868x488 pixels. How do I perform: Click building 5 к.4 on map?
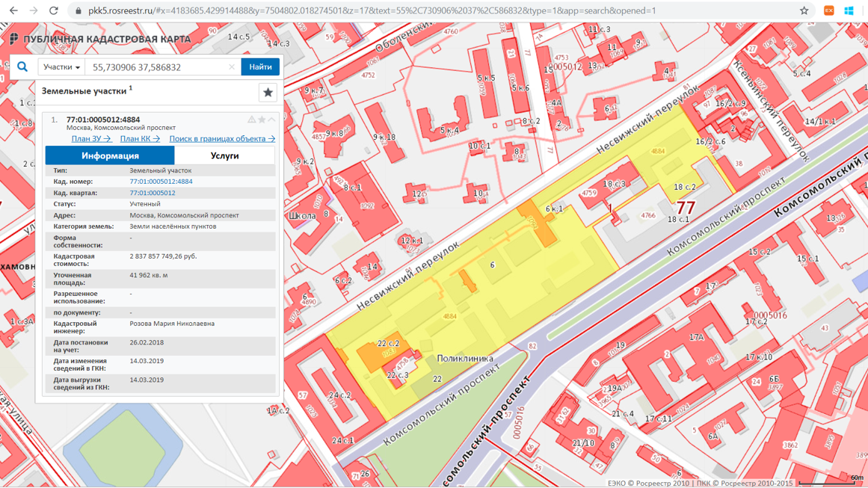click(x=450, y=131)
